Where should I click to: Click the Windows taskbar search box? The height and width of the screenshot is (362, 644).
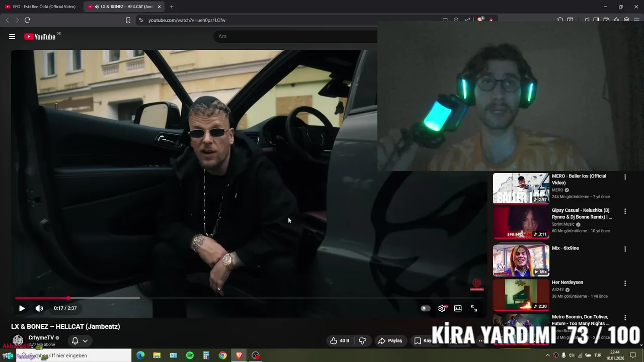coord(74,355)
